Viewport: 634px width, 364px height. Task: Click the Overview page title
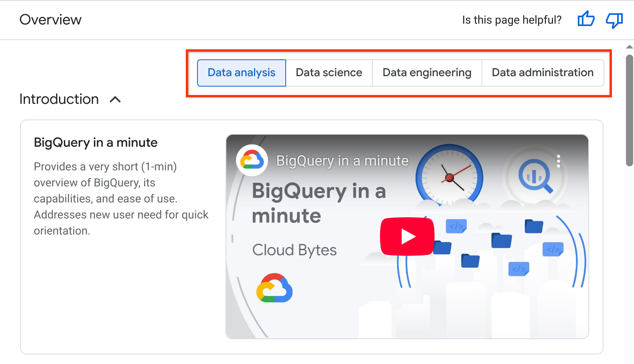[50, 19]
